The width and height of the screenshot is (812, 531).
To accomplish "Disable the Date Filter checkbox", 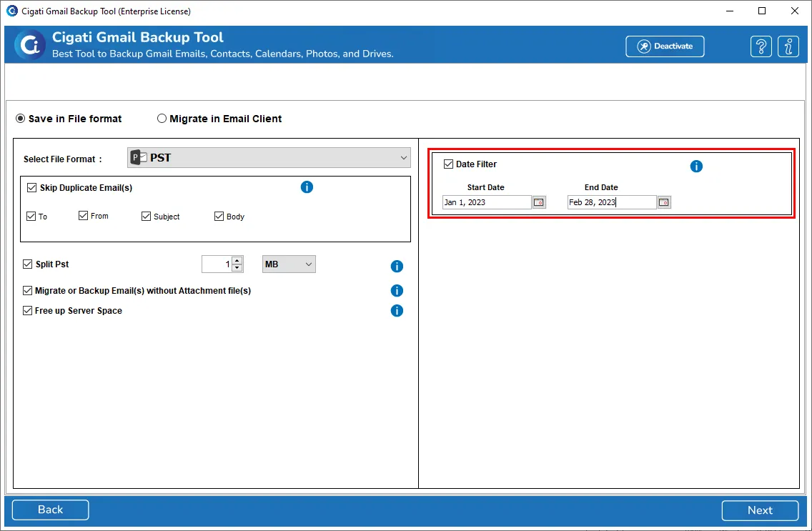I will pos(448,164).
